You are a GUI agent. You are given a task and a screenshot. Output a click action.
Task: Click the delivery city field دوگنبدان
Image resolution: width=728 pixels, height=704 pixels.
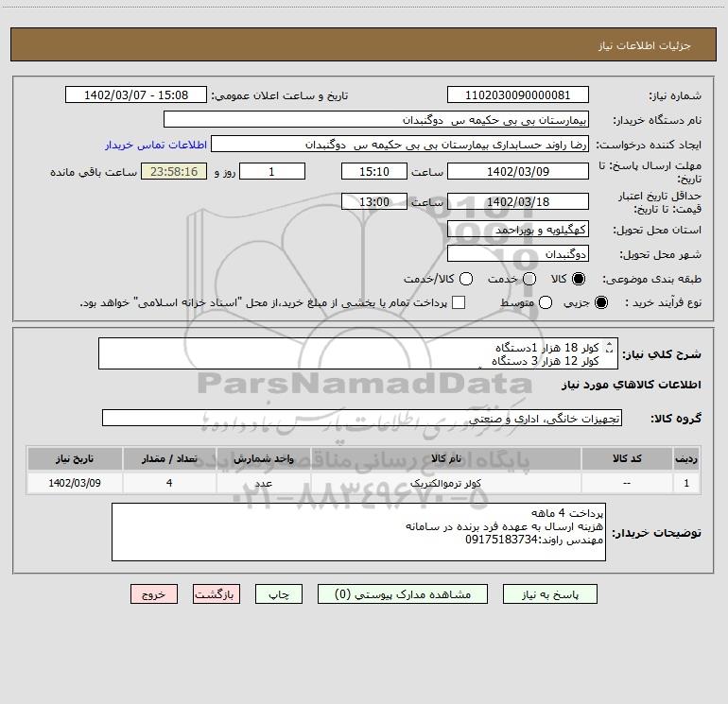pos(518,254)
